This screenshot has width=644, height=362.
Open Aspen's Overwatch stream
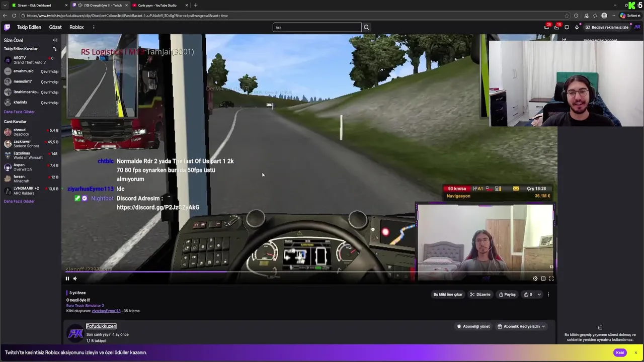[31, 167]
